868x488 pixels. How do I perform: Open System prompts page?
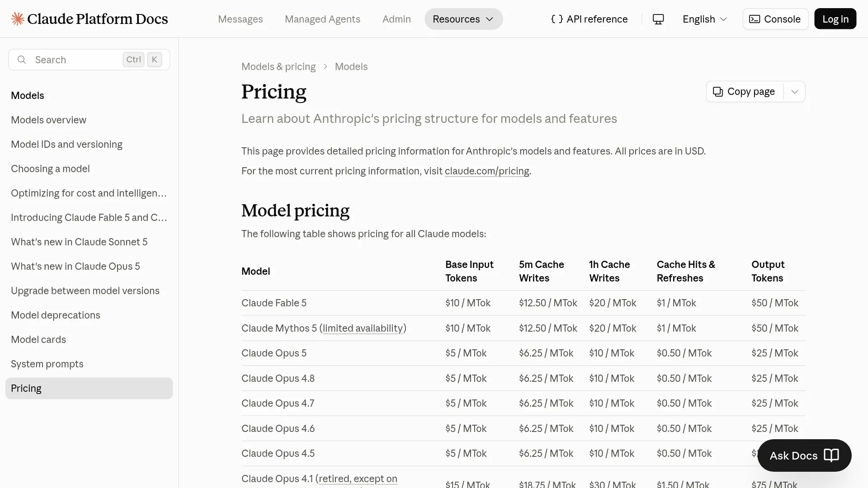pyautogui.click(x=47, y=364)
